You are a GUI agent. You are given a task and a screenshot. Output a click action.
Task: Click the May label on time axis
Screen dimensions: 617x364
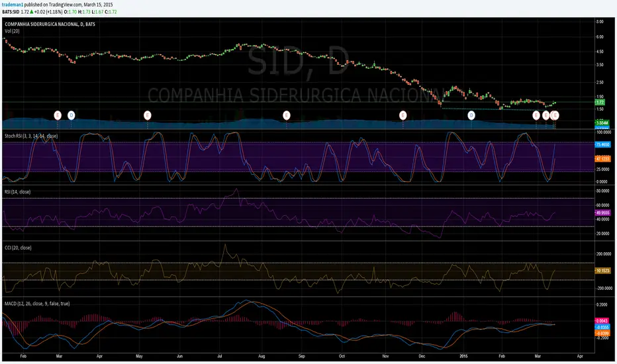(x=139, y=356)
